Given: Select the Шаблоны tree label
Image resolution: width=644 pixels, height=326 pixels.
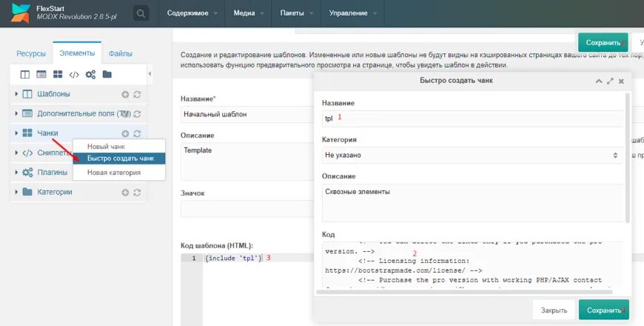Looking at the screenshot, I should pos(54,94).
